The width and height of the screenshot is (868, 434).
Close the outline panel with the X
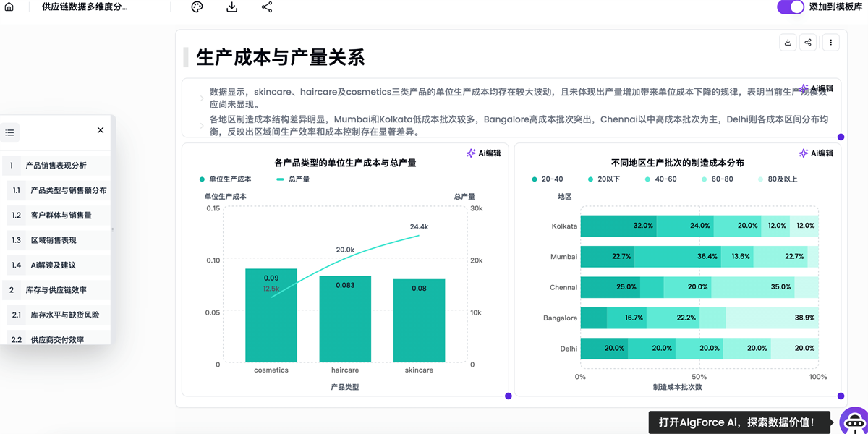point(100,130)
